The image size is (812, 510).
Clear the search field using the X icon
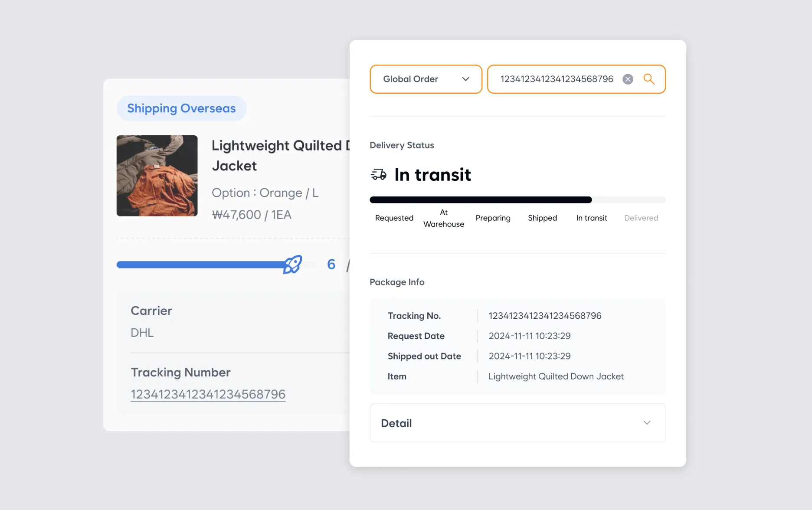coord(627,79)
